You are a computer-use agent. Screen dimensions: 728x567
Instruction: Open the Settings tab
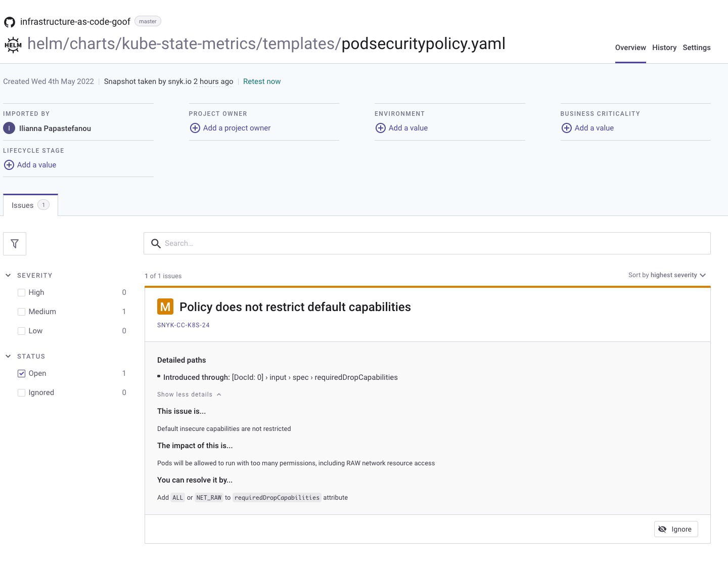coord(697,48)
